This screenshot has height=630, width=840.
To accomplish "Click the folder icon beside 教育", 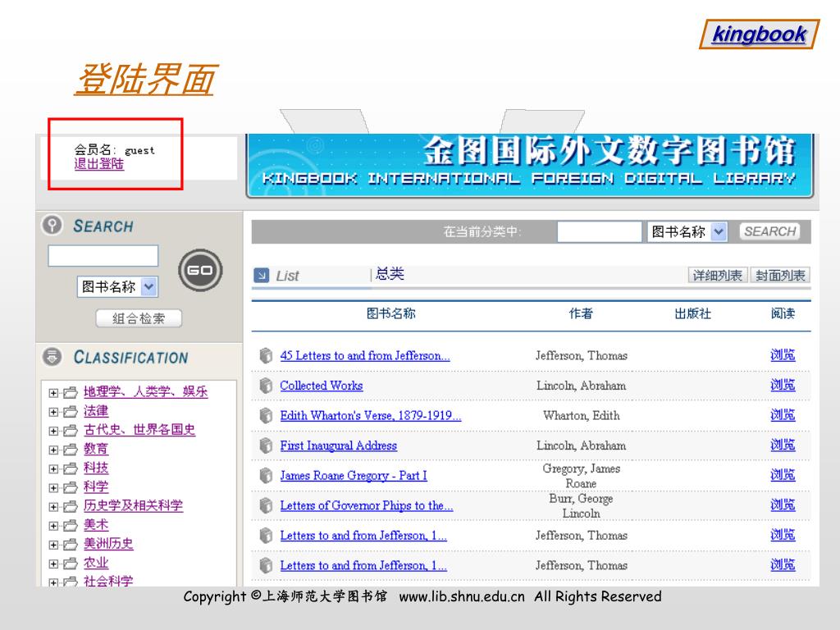I will [x=71, y=450].
